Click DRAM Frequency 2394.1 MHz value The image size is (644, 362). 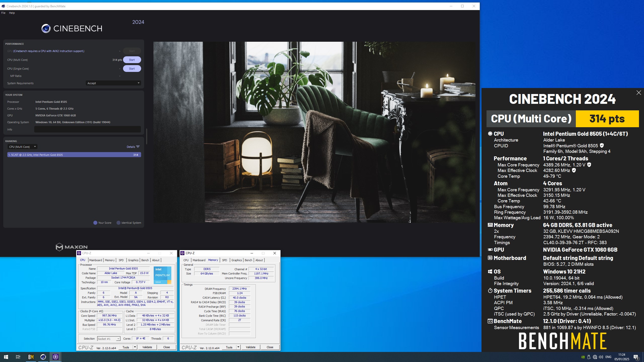click(239, 289)
